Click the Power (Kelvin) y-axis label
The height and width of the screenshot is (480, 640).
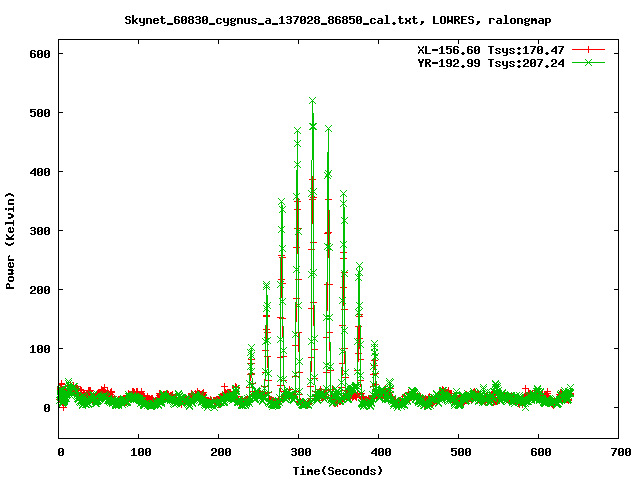click(10, 241)
